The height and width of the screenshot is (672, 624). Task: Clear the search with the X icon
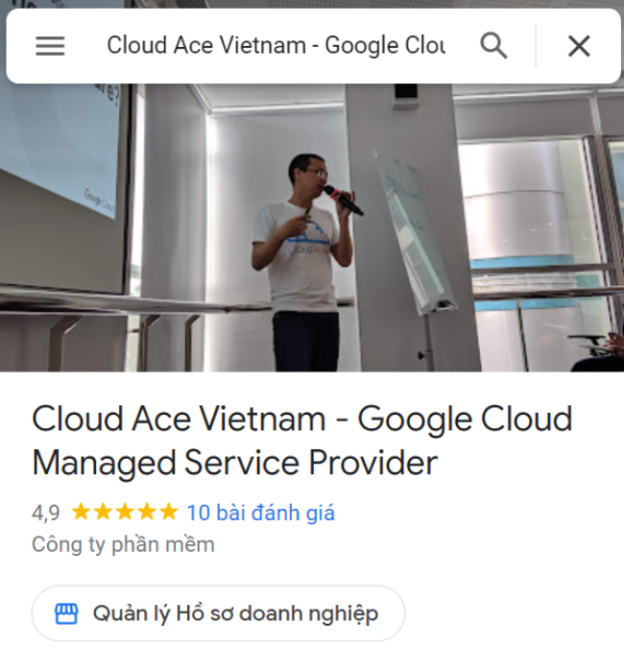tap(579, 46)
